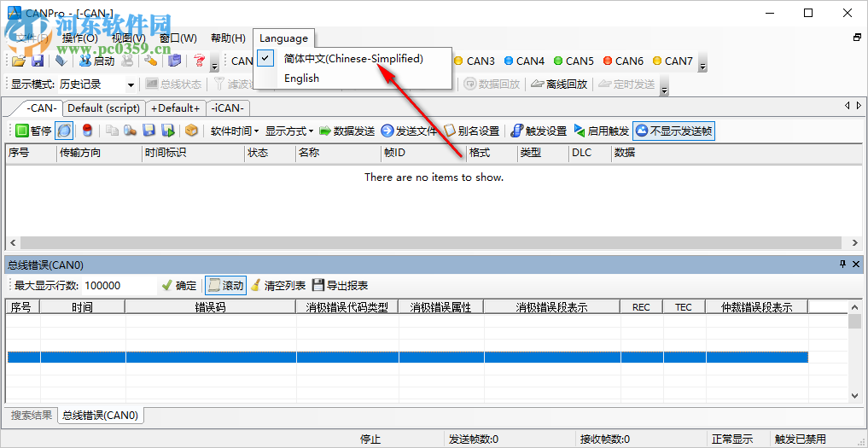The width and height of the screenshot is (868, 448).
Task: Click 发送文件 send file button
Action: click(x=409, y=131)
